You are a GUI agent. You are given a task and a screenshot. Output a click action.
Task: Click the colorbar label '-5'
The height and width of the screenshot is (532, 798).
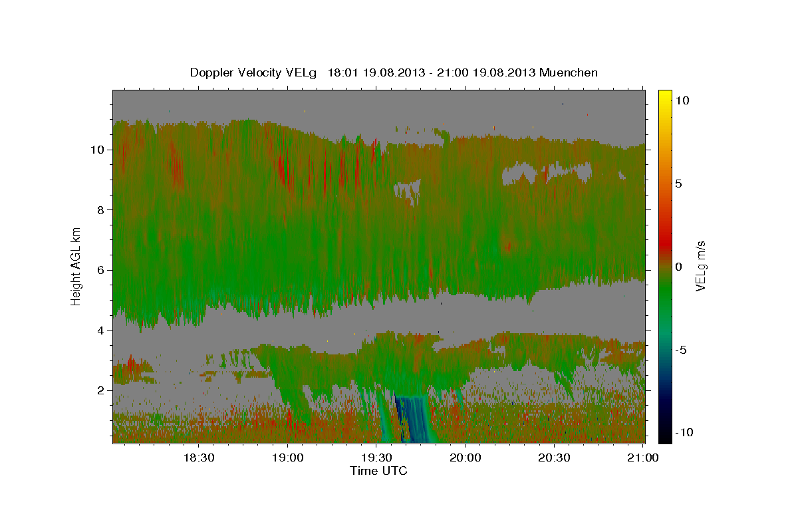coord(681,350)
